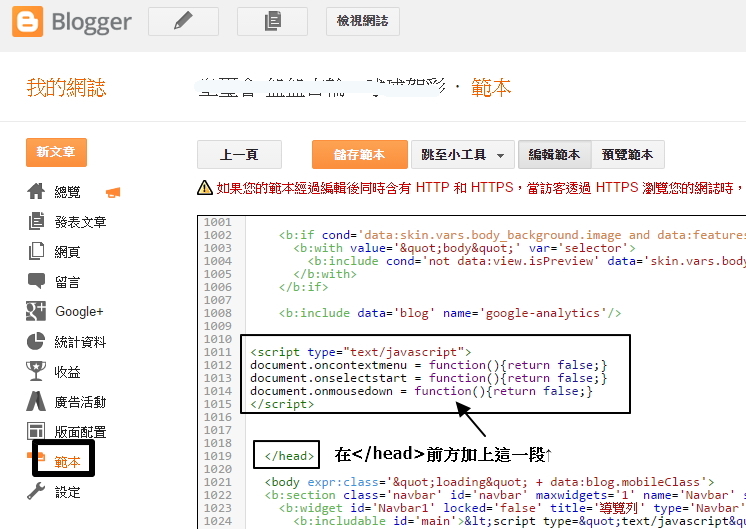Screen dimensions: 746x529
Task: Click the layout icon for 版面配置
Action: tap(36, 431)
